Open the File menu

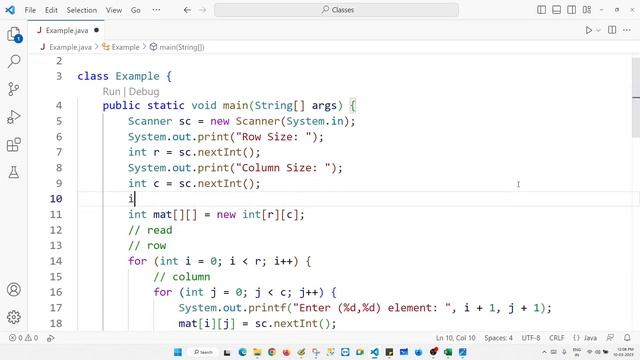[x=30, y=10]
